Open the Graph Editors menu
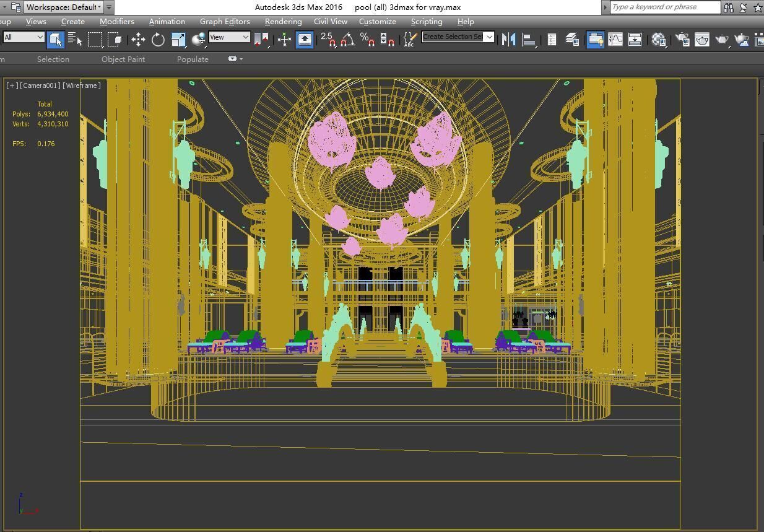This screenshot has height=532, width=764. tap(225, 22)
